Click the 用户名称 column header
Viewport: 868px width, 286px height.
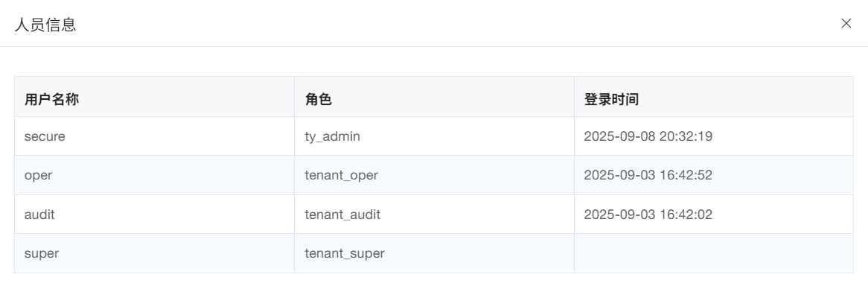[x=154, y=96]
